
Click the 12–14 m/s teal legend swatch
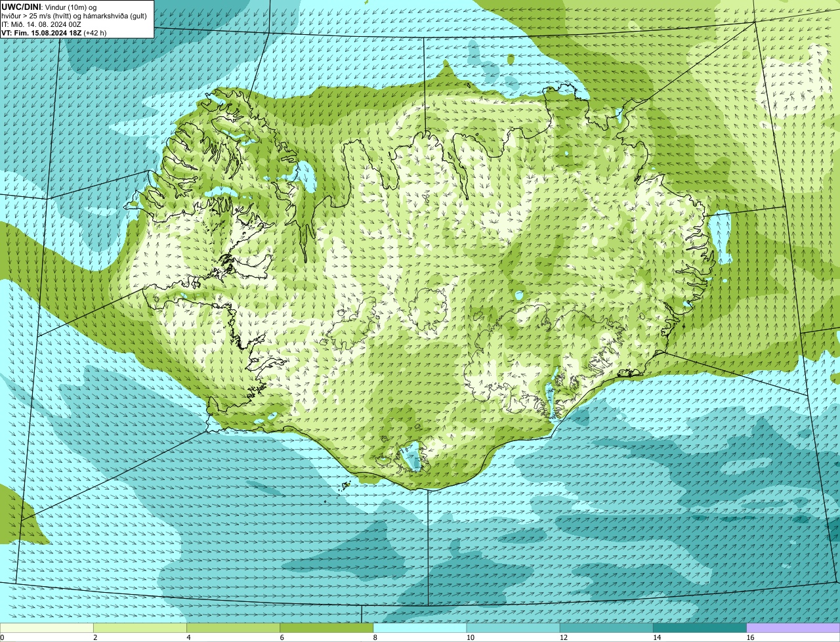pos(606,628)
